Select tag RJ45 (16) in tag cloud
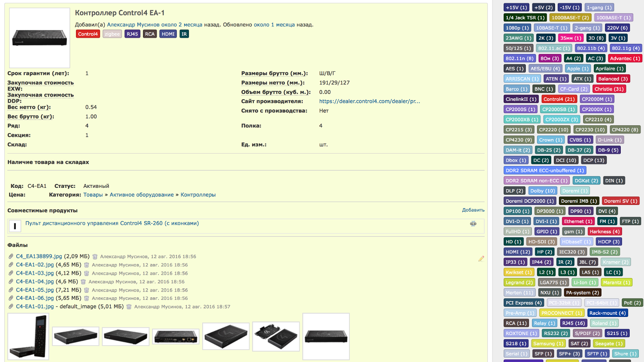644x362 pixels. tap(574, 323)
